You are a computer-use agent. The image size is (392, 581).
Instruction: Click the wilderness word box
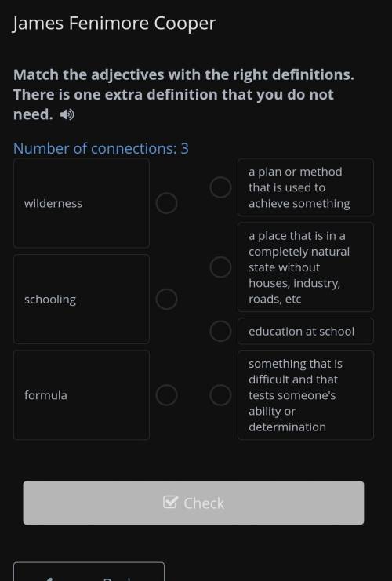tap(82, 203)
